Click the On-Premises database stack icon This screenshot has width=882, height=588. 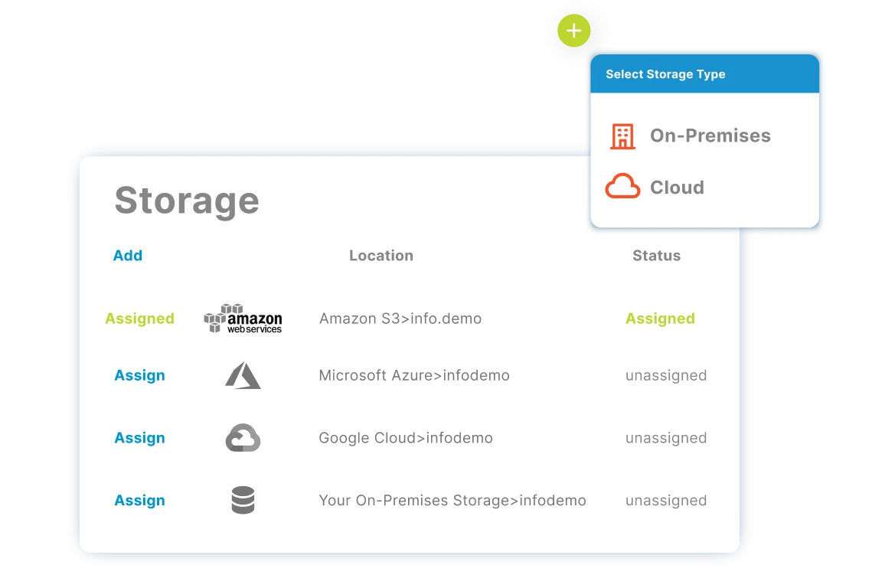tap(243, 501)
